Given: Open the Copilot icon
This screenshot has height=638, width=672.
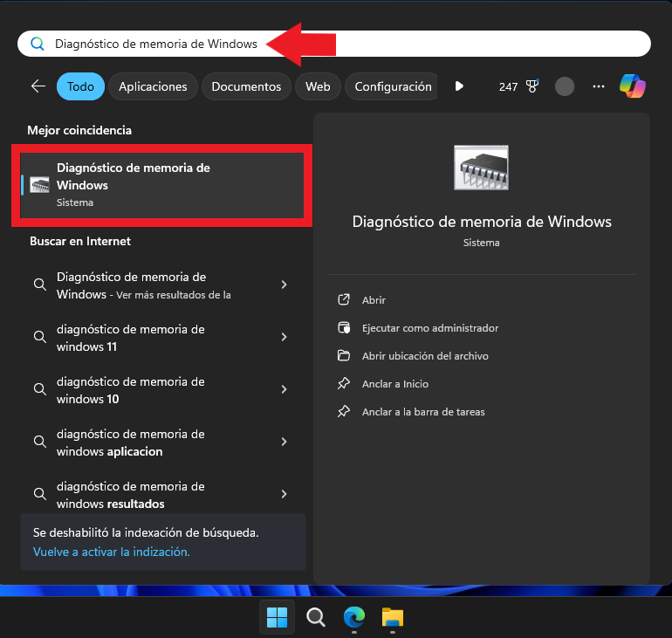Looking at the screenshot, I should [633, 86].
